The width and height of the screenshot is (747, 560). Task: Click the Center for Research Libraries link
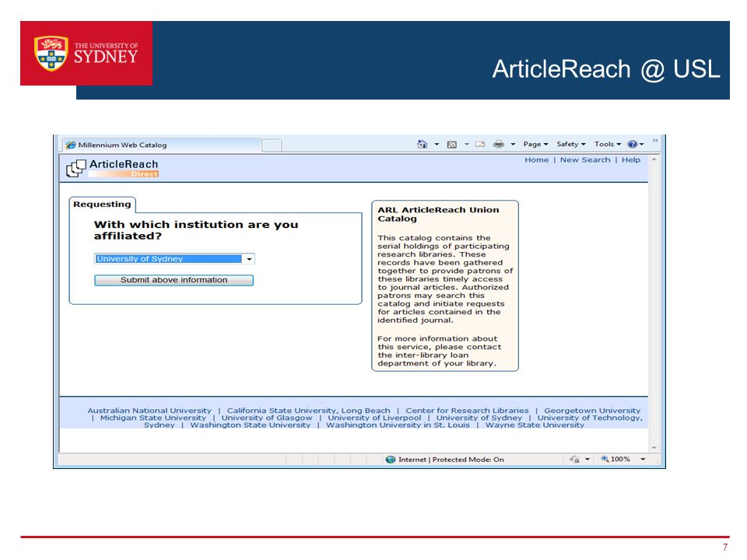(x=467, y=411)
